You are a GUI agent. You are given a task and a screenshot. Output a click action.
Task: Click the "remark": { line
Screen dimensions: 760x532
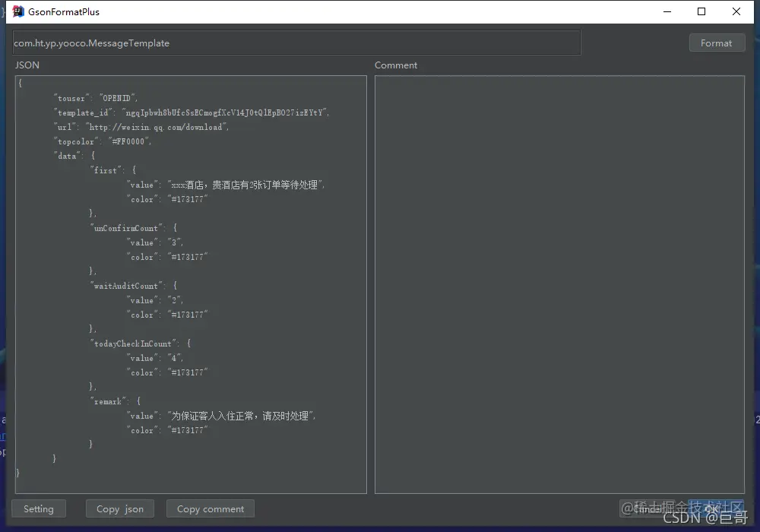pos(116,401)
